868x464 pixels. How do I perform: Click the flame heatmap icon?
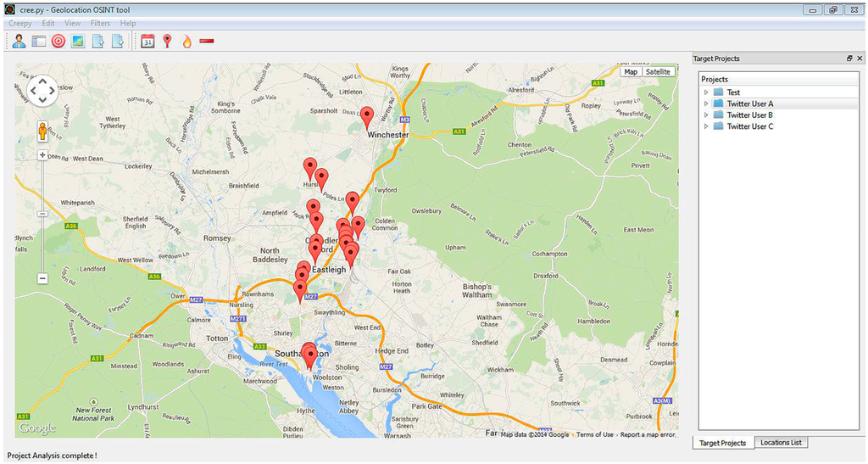tap(186, 41)
